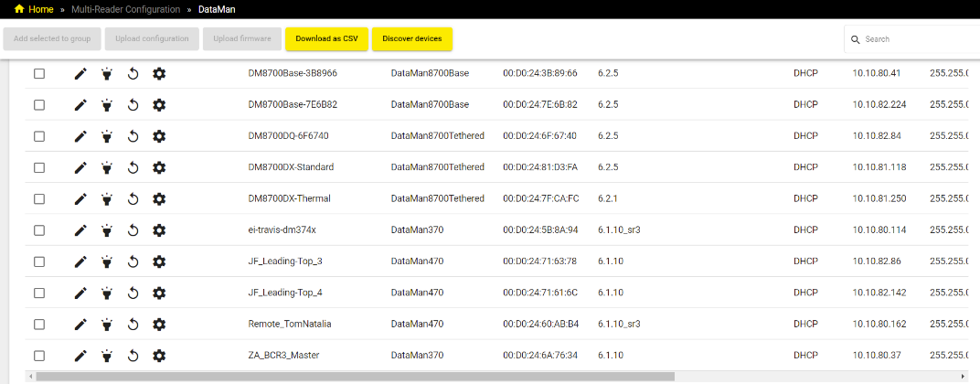Restart ZA_BCR3_Master using the circular arrow

tap(133, 356)
